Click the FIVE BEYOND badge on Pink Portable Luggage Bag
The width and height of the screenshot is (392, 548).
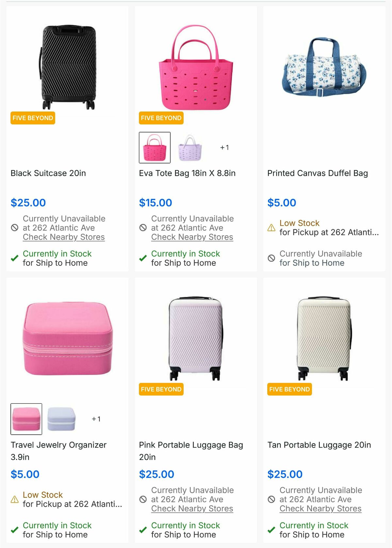pos(161,389)
